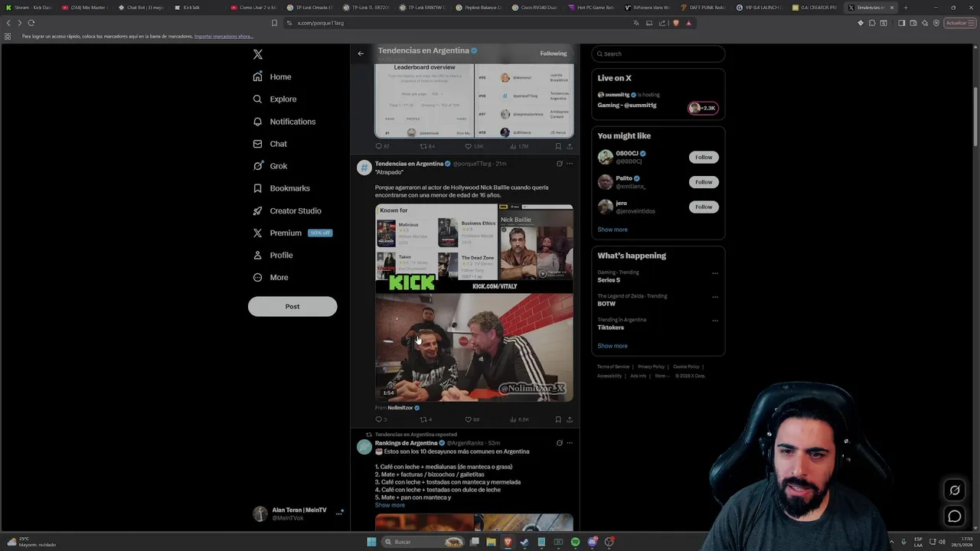Click the Grok floating button
Viewport: 980px width, 551px height.
point(955,491)
